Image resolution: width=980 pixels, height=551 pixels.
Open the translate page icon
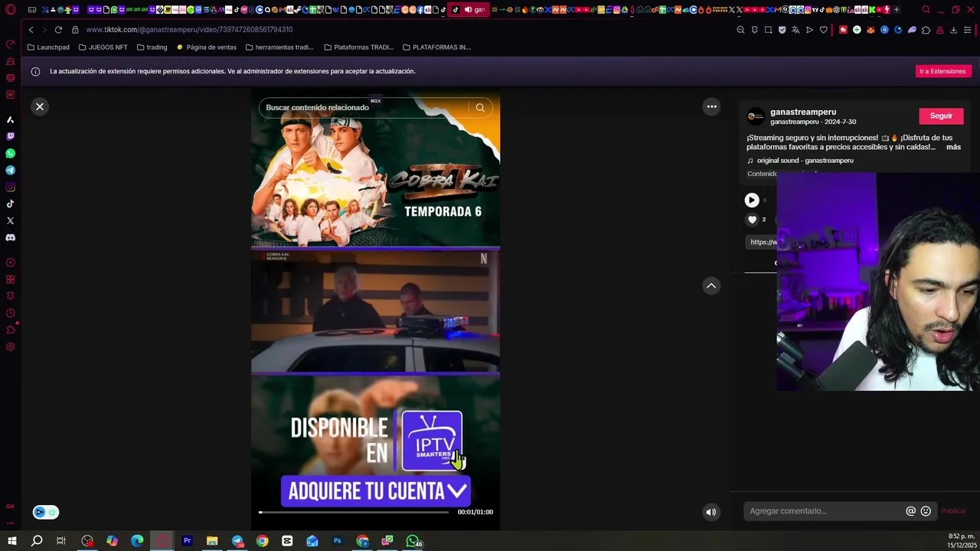795,30
